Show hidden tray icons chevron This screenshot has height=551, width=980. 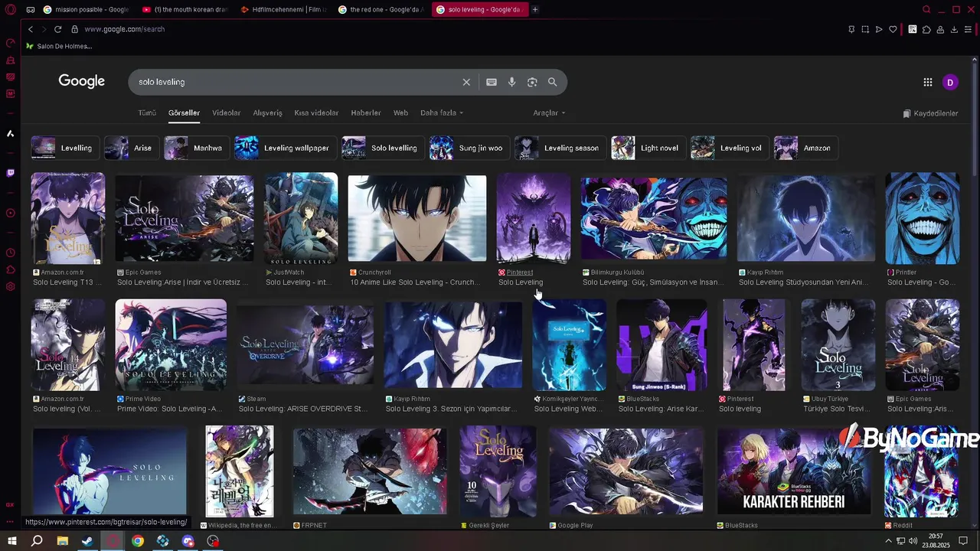[888, 541]
